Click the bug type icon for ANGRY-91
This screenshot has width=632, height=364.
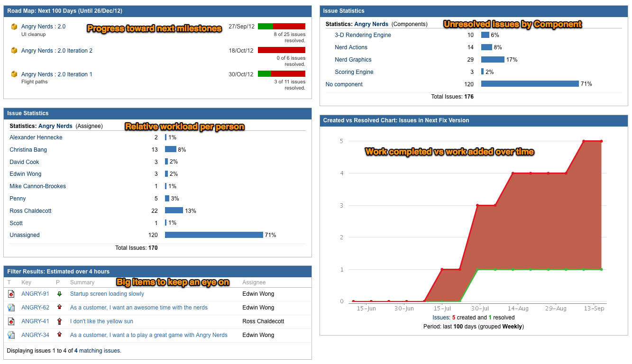(11, 294)
